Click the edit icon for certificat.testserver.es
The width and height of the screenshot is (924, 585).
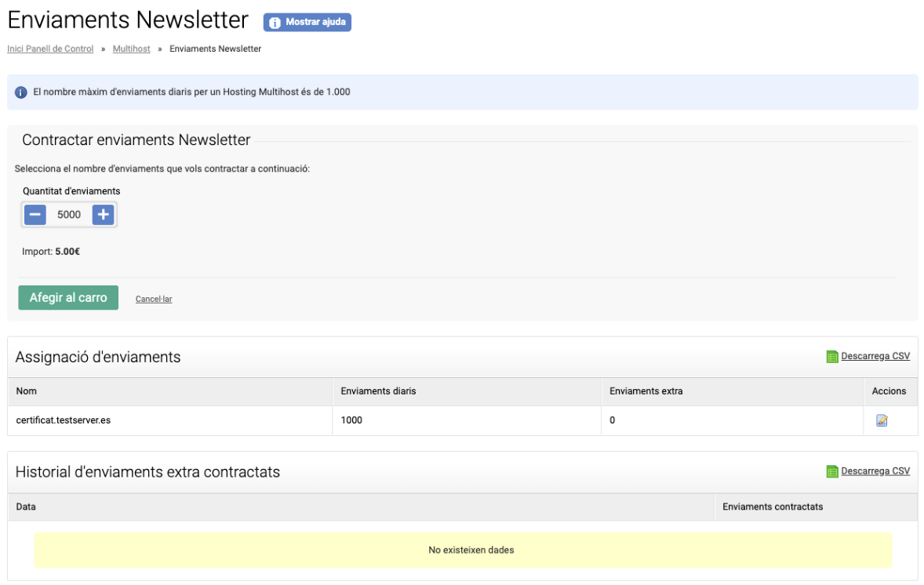pyautogui.click(x=882, y=420)
